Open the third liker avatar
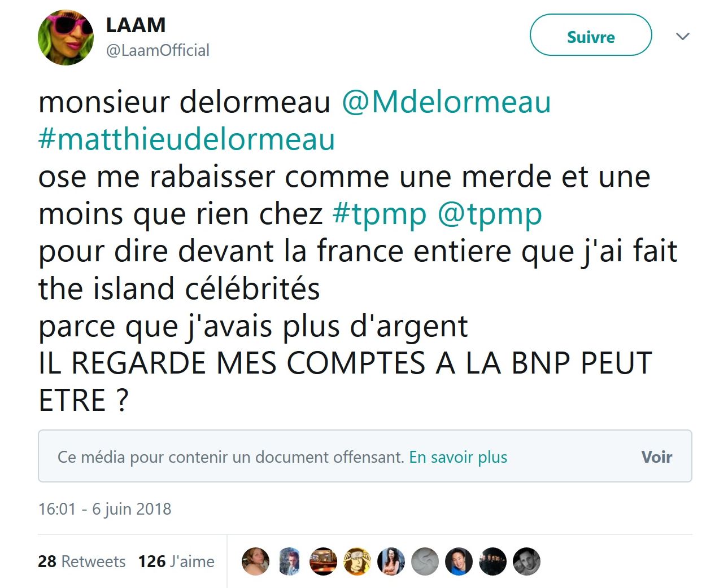Viewport: 728px width, 588px height. point(323,561)
